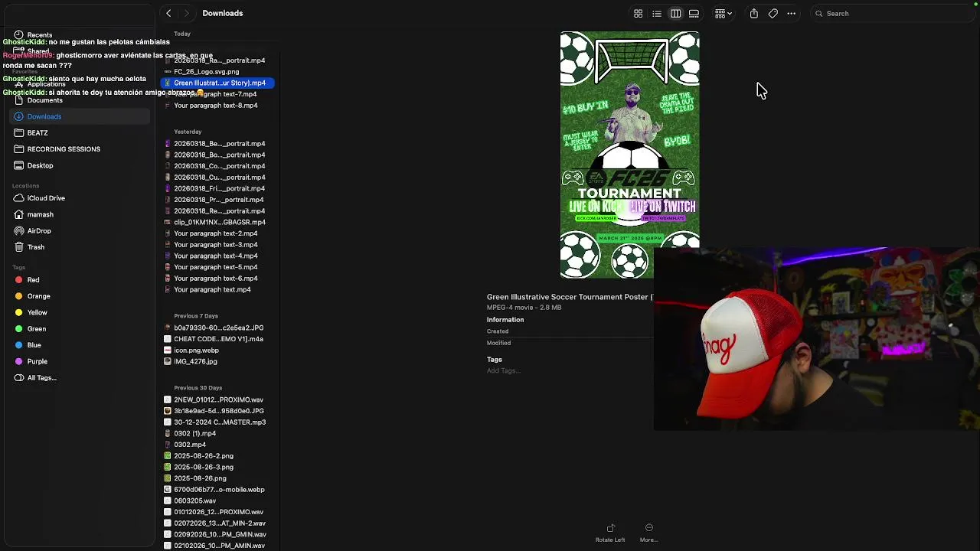980x551 pixels.
Task: Click Information heading in preview pane
Action: point(505,320)
